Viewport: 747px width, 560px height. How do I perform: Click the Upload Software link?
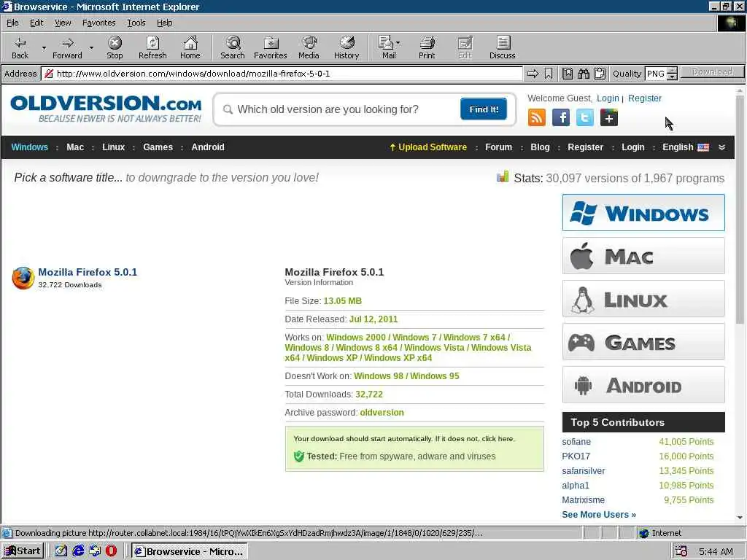[428, 147]
